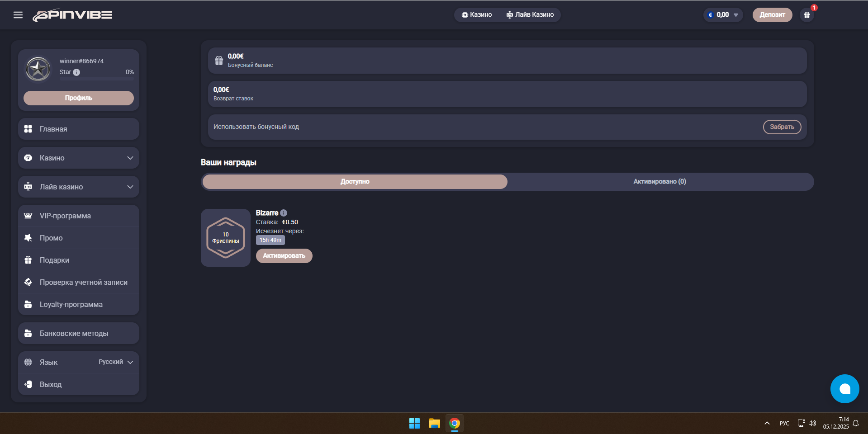Image resolution: width=868 pixels, height=434 pixels.
Task: Click the user avatar star badge
Action: (x=38, y=69)
